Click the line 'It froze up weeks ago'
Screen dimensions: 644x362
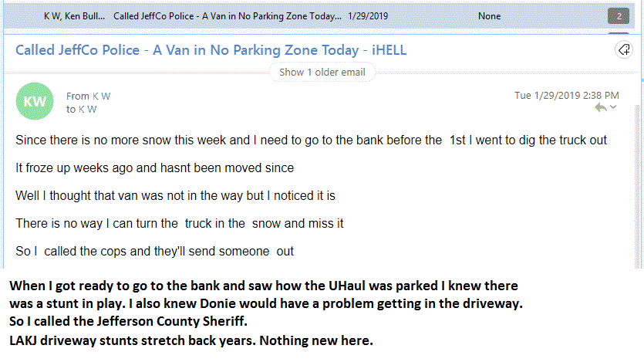(x=154, y=167)
